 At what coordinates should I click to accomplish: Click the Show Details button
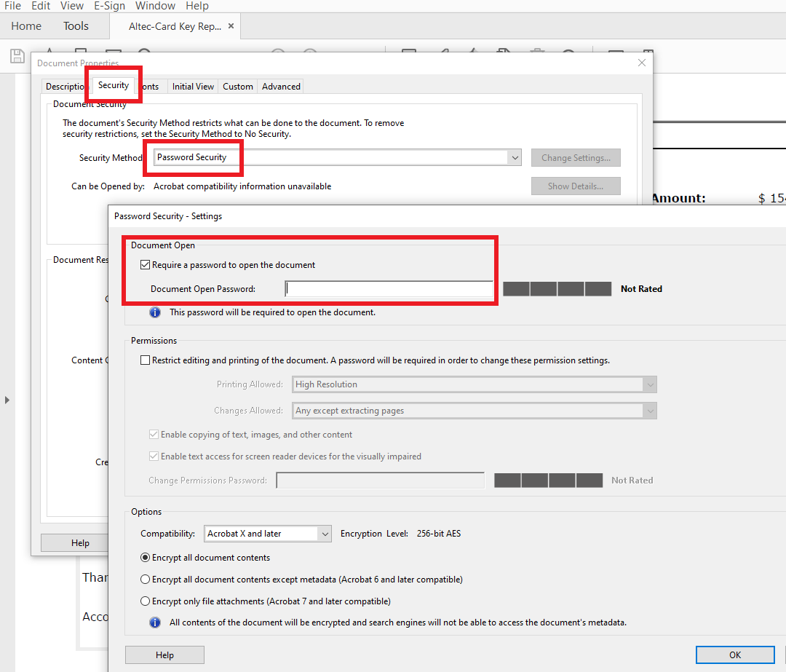(x=576, y=186)
